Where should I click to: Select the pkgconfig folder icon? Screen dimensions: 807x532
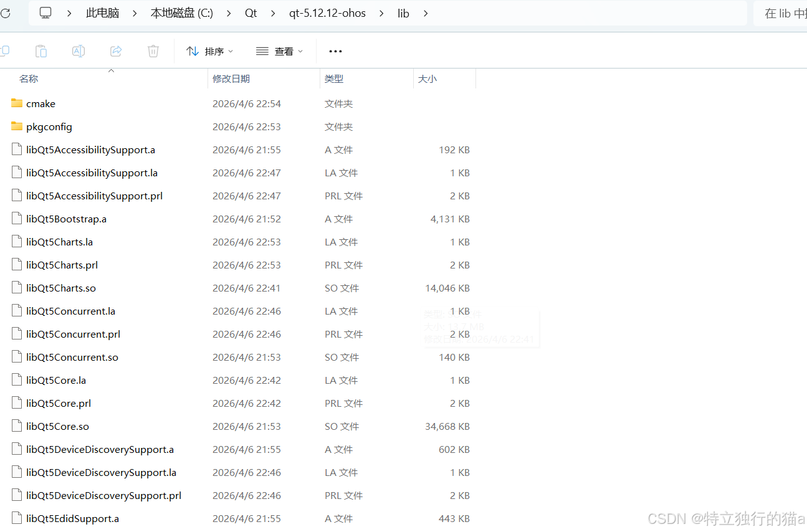coord(17,126)
